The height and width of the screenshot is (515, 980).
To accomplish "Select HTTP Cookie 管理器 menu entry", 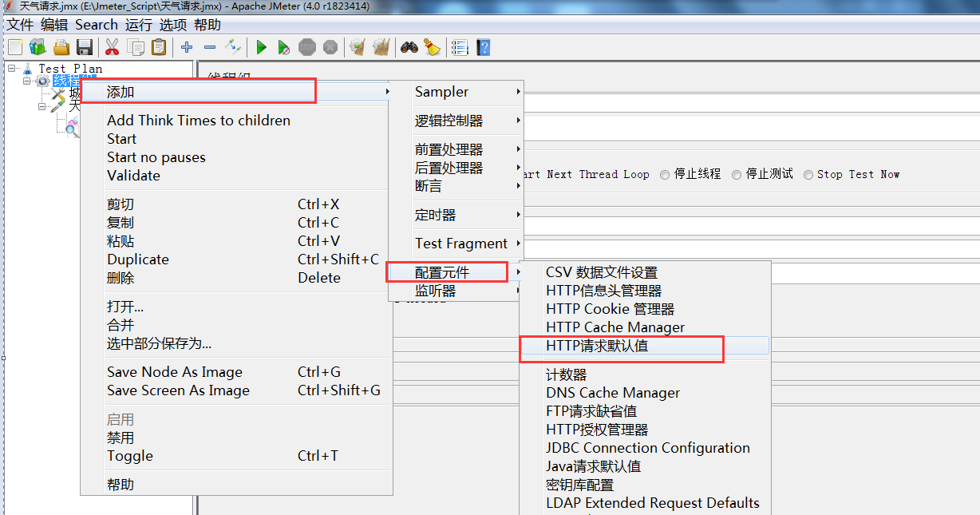I will (x=645, y=309).
